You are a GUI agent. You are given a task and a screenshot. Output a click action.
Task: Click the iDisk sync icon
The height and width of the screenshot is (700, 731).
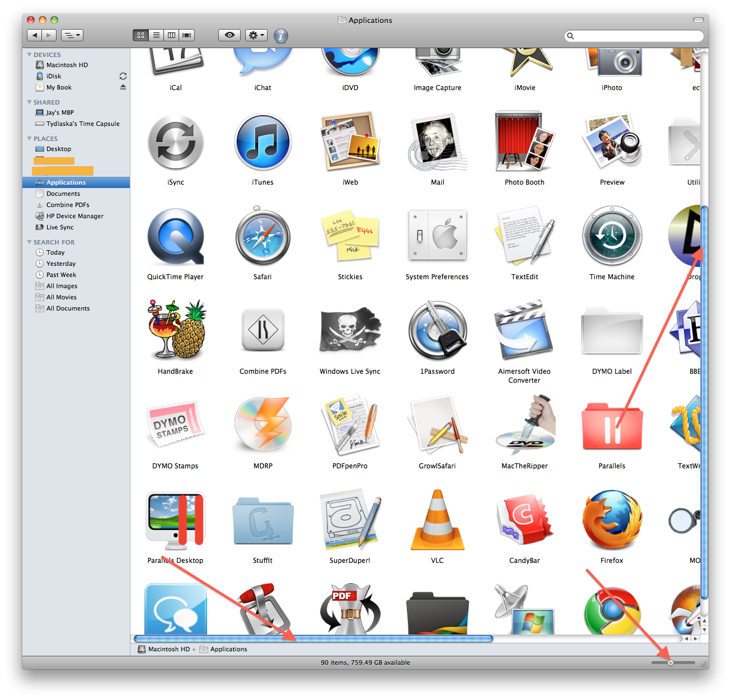(x=123, y=76)
